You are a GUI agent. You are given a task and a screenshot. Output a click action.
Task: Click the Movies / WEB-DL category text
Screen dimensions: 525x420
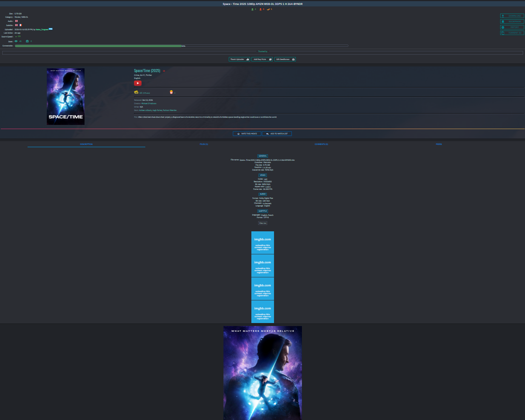click(22, 17)
